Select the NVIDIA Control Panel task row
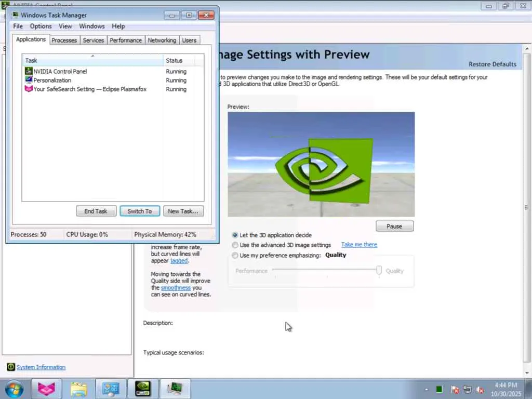Image resolution: width=532 pixels, height=399 pixels. pos(113,71)
